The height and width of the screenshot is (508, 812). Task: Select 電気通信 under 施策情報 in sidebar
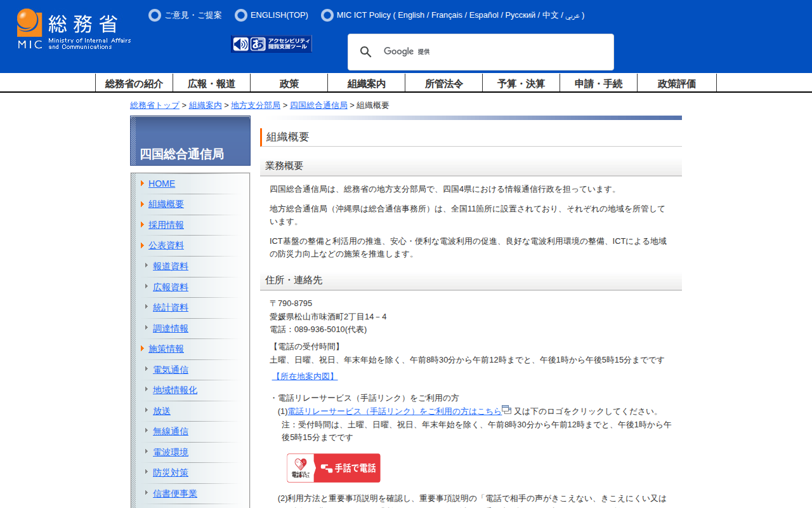coord(171,370)
